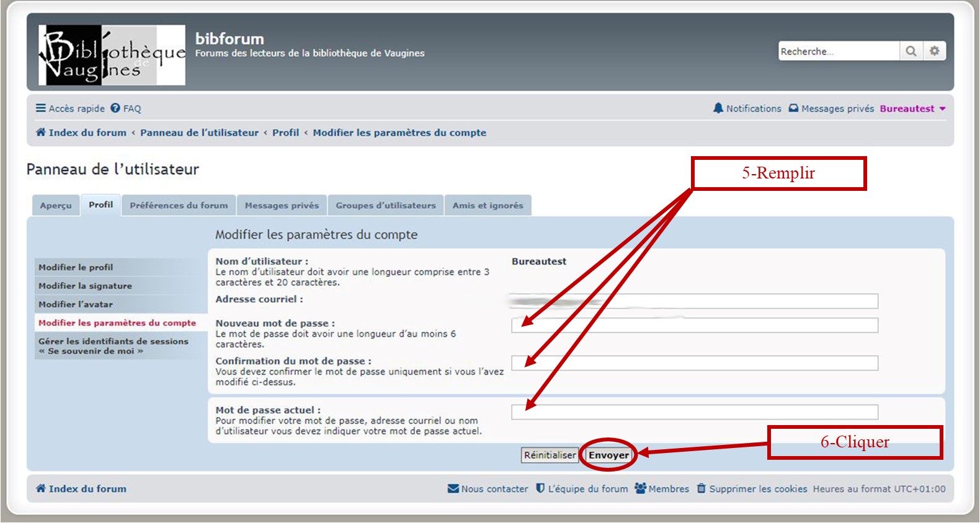Focus the Mot de passe actuel field
The width and height of the screenshot is (980, 523).
694,412
